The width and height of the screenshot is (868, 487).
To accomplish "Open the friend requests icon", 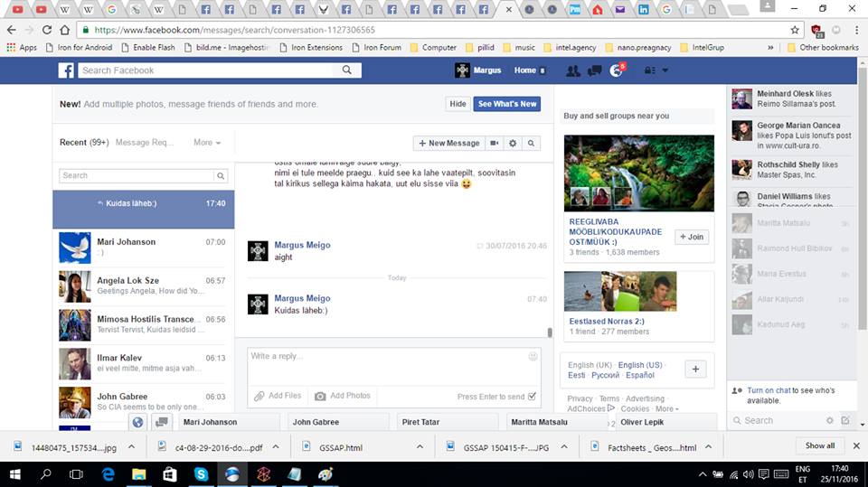I will 573,70.
